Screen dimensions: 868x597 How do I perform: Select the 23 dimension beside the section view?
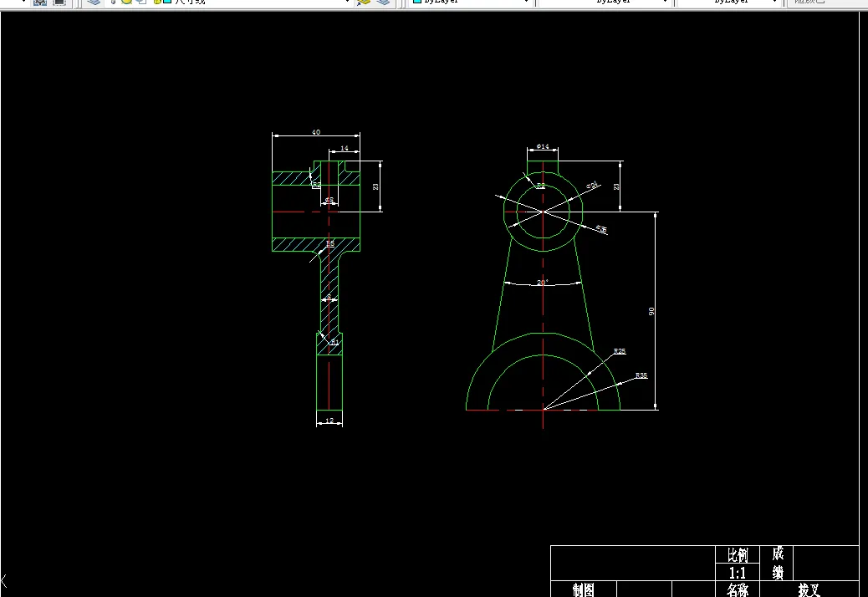coord(375,187)
